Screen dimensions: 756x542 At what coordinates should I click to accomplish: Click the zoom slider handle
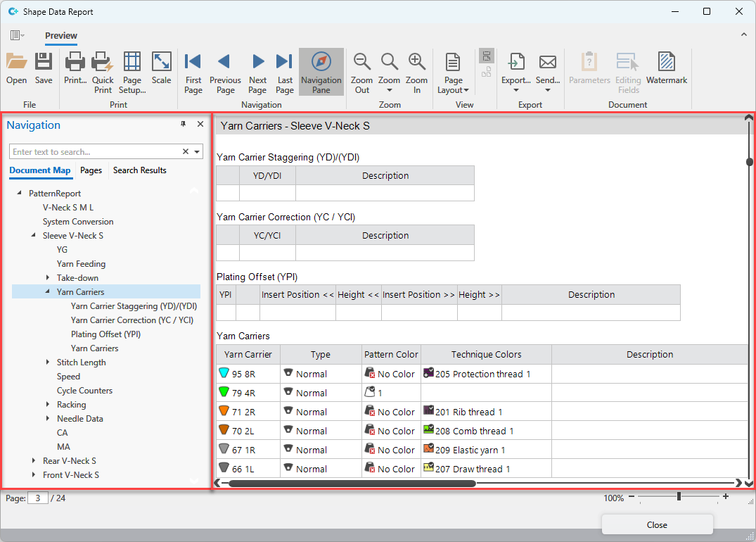click(x=679, y=497)
